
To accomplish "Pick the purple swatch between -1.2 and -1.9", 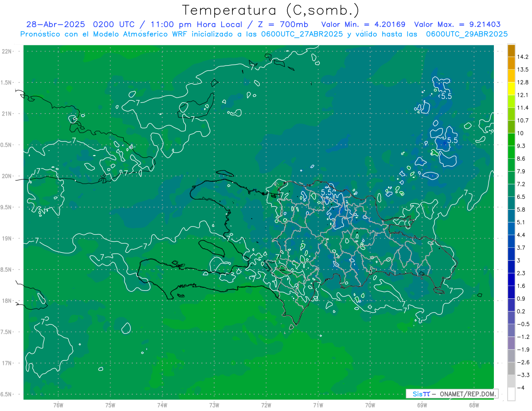I will click(x=511, y=343).
